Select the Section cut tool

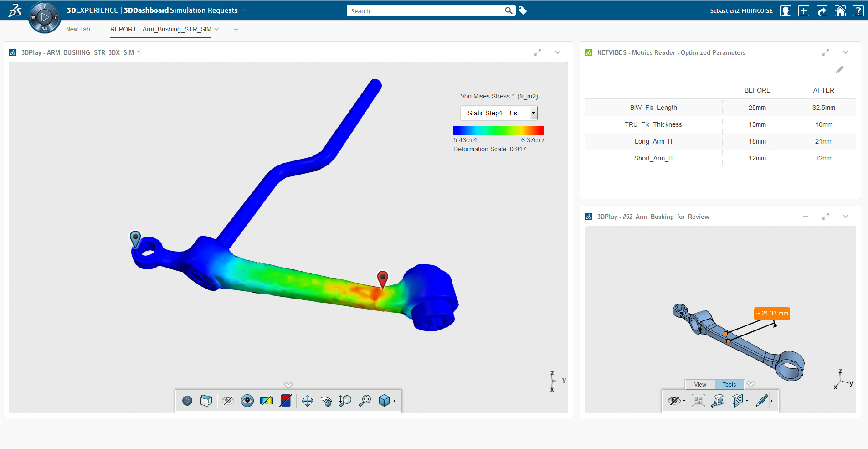[x=737, y=401]
